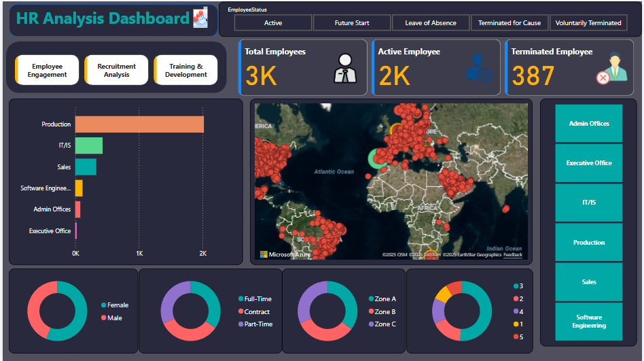Click the user-check icon on Active Employee card
Screen dimensions: 644x361
coord(479,68)
